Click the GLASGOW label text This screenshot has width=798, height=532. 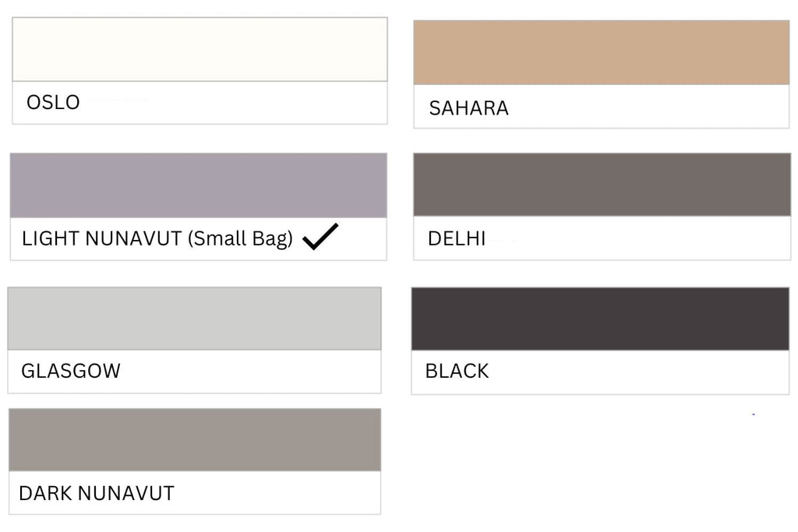pyautogui.click(x=71, y=371)
